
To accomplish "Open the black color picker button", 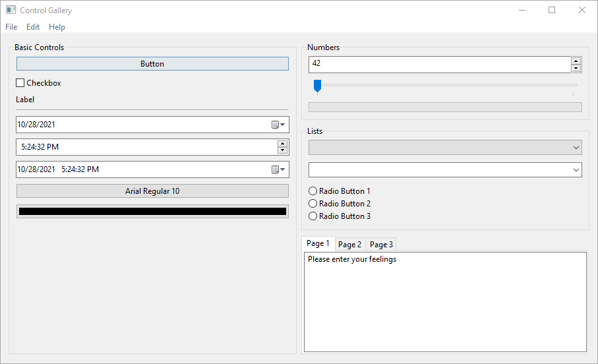I will click(x=152, y=212).
